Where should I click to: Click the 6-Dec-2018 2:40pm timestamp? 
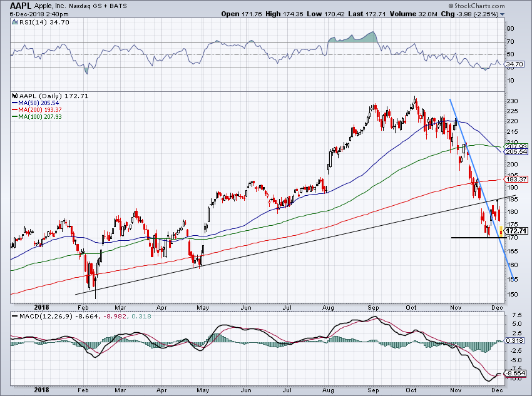coord(39,14)
